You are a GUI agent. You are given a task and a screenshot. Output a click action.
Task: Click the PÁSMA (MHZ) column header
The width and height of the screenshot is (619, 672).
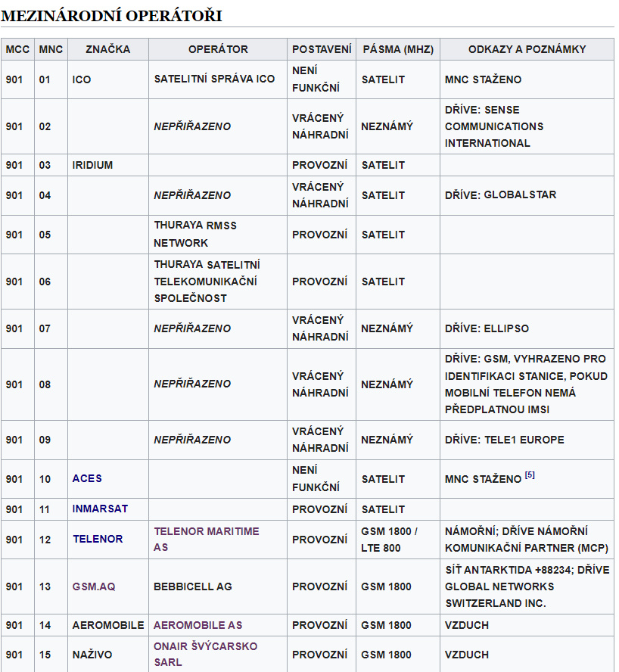pyautogui.click(x=398, y=49)
